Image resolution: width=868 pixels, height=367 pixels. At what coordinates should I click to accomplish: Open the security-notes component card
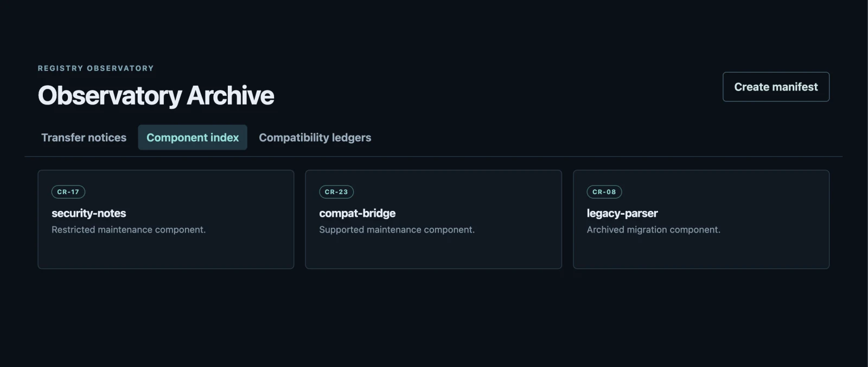[x=166, y=220]
